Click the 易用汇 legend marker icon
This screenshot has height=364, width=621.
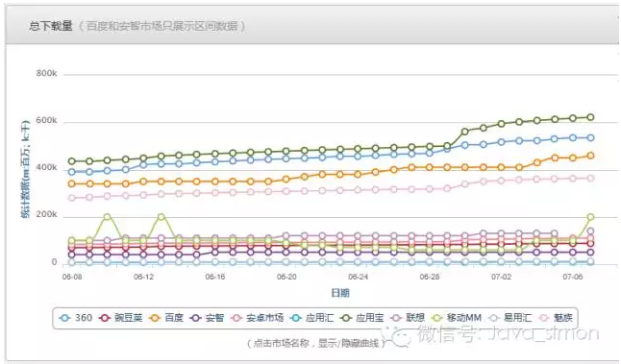[493, 318]
